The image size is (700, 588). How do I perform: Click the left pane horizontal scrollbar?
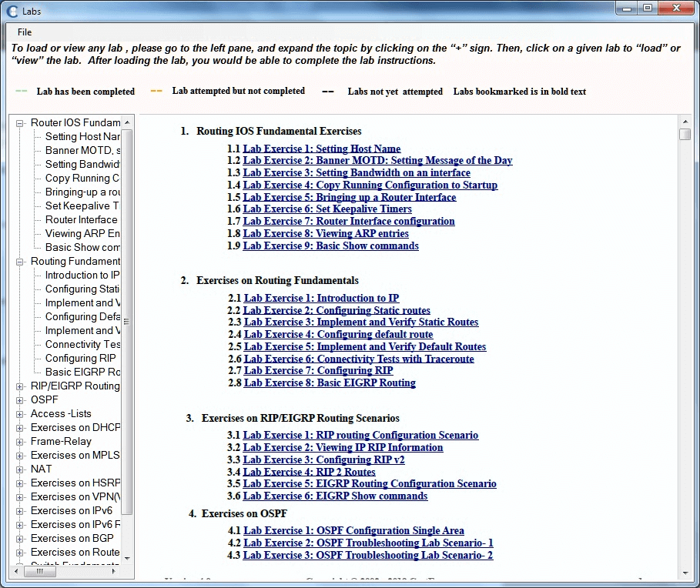pyautogui.click(x=39, y=570)
